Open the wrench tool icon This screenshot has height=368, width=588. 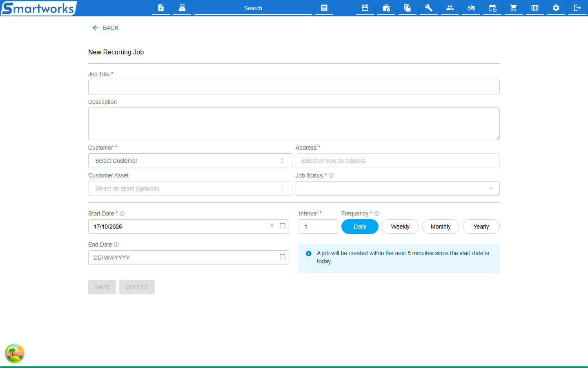click(x=429, y=8)
